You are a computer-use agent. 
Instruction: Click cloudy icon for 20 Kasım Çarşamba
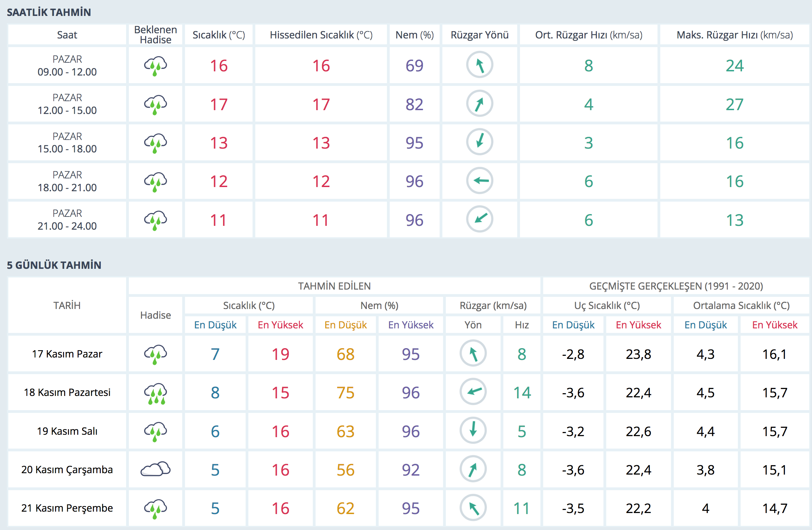[156, 469]
